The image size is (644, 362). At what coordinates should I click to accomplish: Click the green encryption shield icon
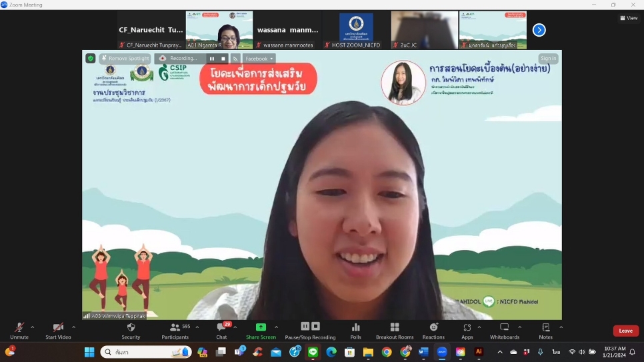(x=90, y=59)
